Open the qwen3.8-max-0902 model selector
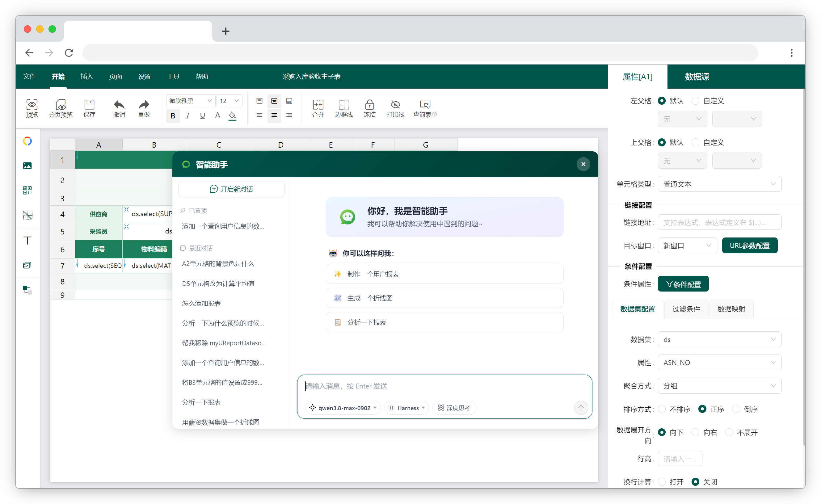Viewport: 821px width, 504px height. pos(343,408)
